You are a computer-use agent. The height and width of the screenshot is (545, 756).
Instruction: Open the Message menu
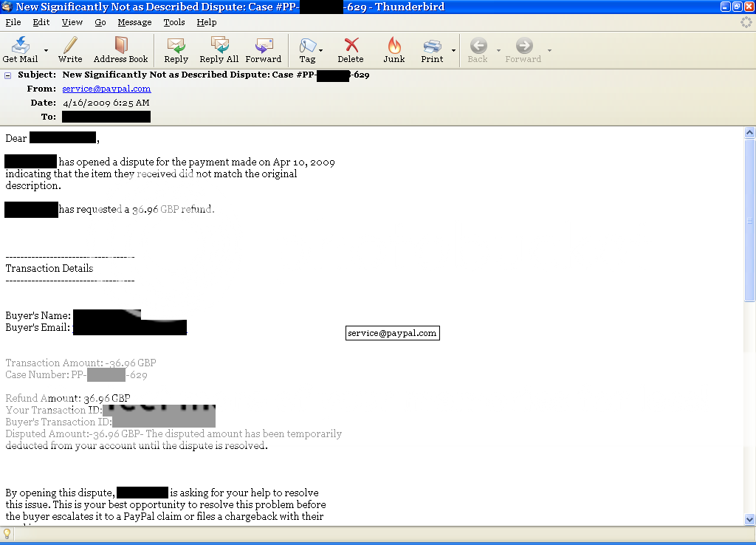tap(134, 22)
